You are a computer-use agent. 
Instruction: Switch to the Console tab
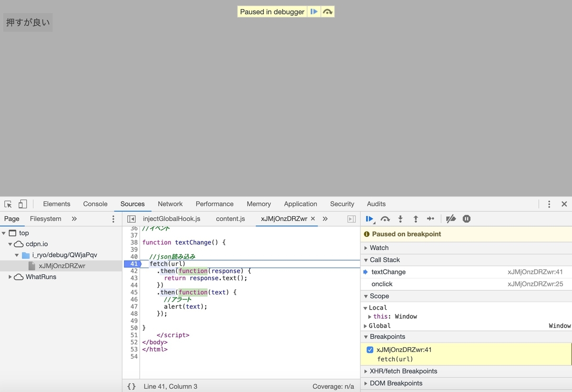[x=95, y=204]
